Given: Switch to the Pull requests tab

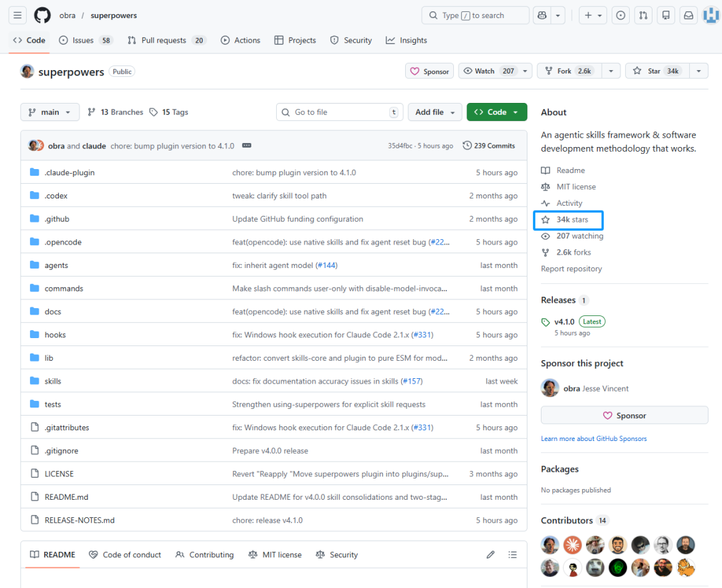Looking at the screenshot, I should [x=164, y=40].
